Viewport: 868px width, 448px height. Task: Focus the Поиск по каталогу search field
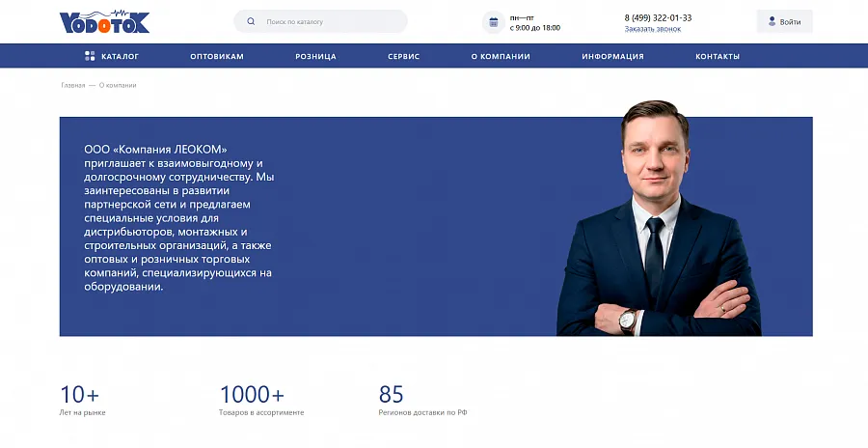click(320, 21)
